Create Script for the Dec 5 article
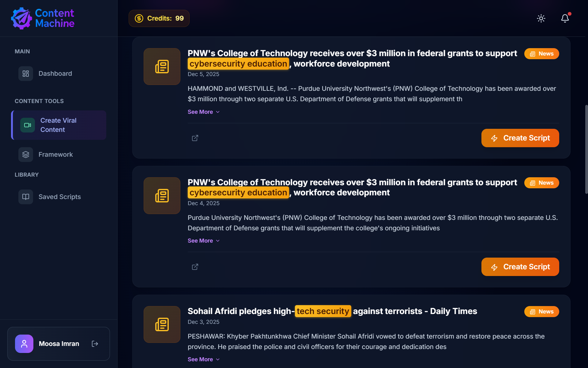This screenshot has height=368, width=588. pos(520,138)
